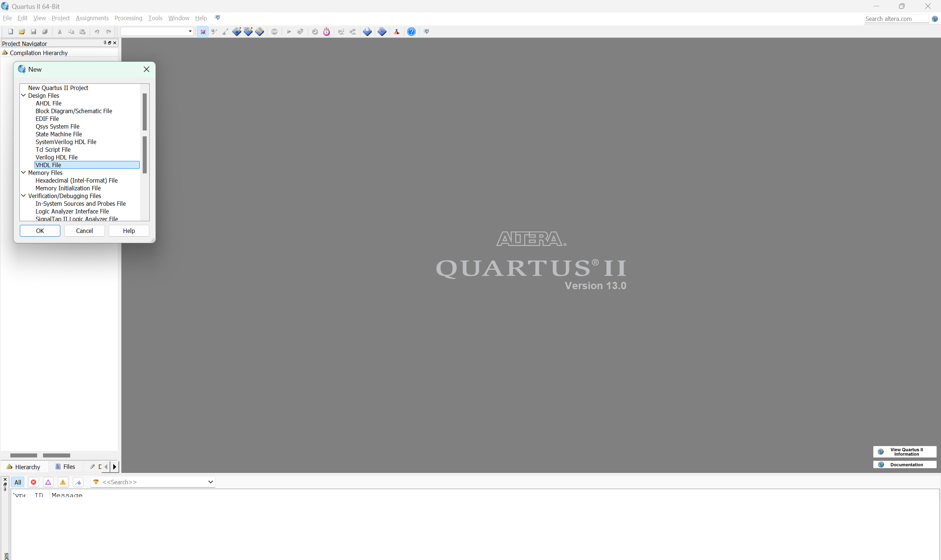Select Verilog HDL File in list

(x=57, y=157)
